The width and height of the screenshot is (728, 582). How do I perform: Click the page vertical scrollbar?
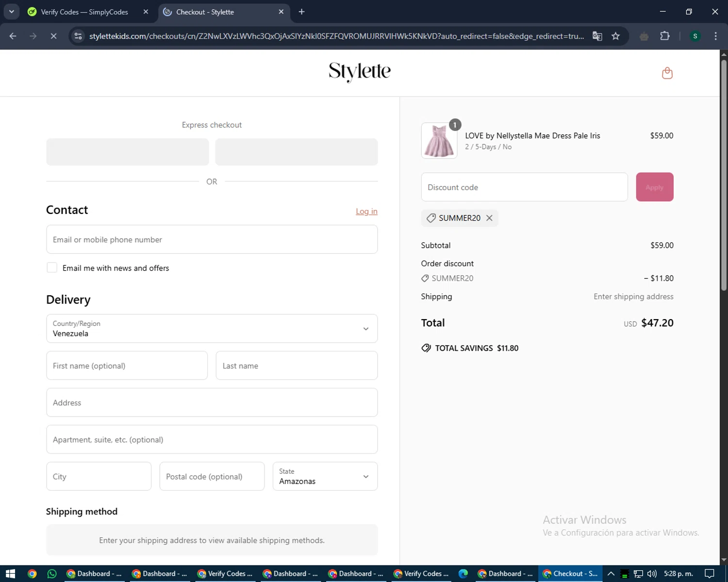click(724, 175)
